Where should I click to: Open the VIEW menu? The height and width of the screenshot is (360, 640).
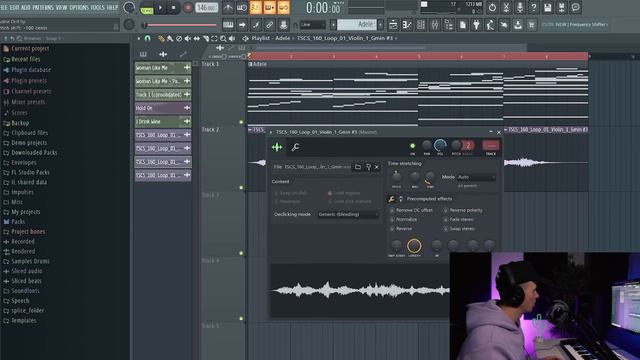tap(62, 7)
